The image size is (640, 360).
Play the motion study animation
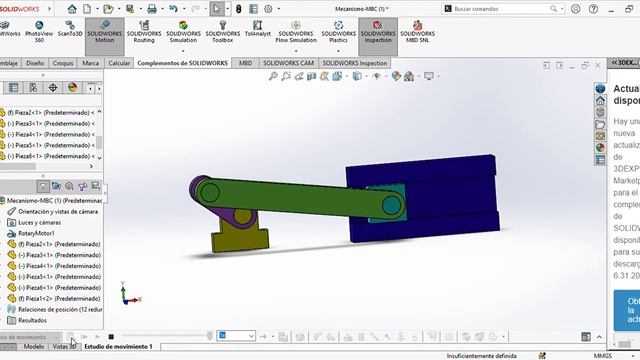click(x=98, y=337)
